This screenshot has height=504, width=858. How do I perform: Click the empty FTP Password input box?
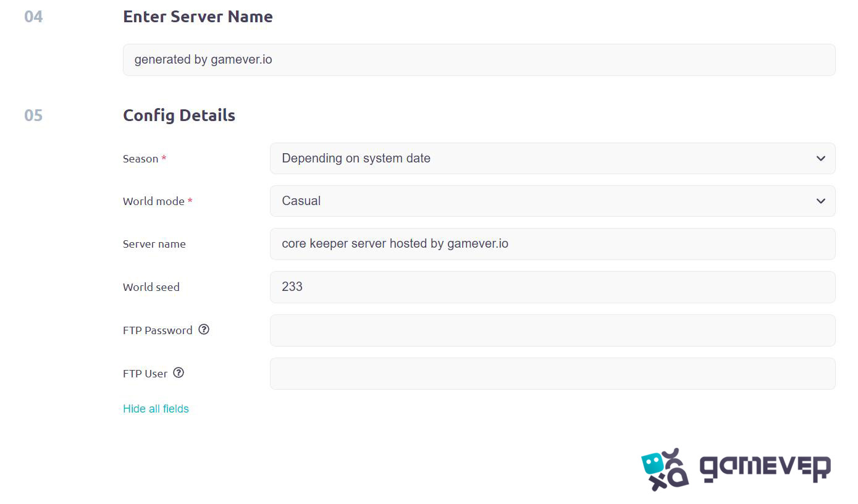552,330
